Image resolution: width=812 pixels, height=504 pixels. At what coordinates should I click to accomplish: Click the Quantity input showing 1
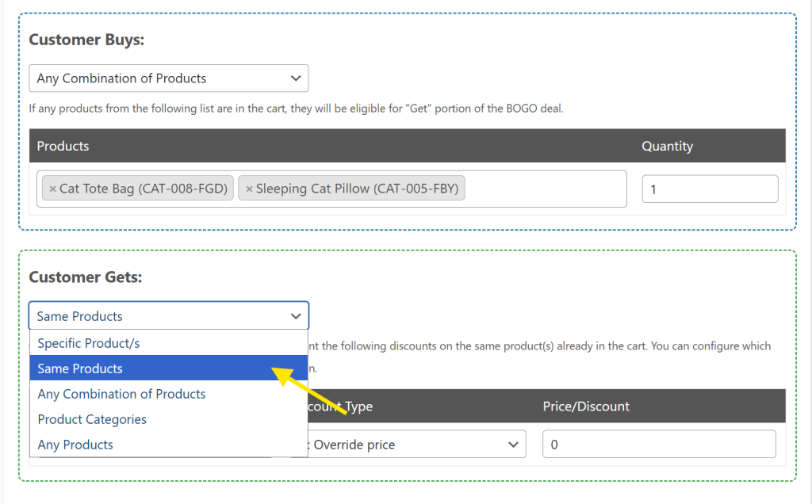pos(709,188)
